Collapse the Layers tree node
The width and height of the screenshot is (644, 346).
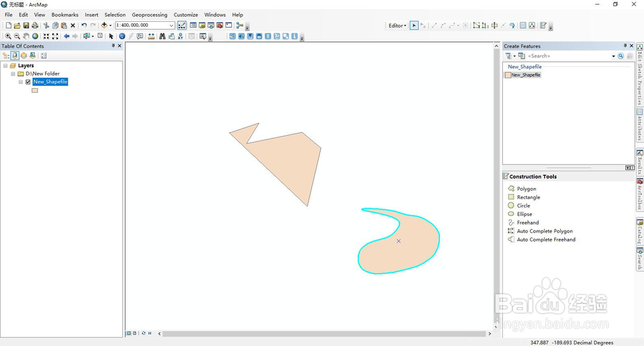tap(5, 66)
